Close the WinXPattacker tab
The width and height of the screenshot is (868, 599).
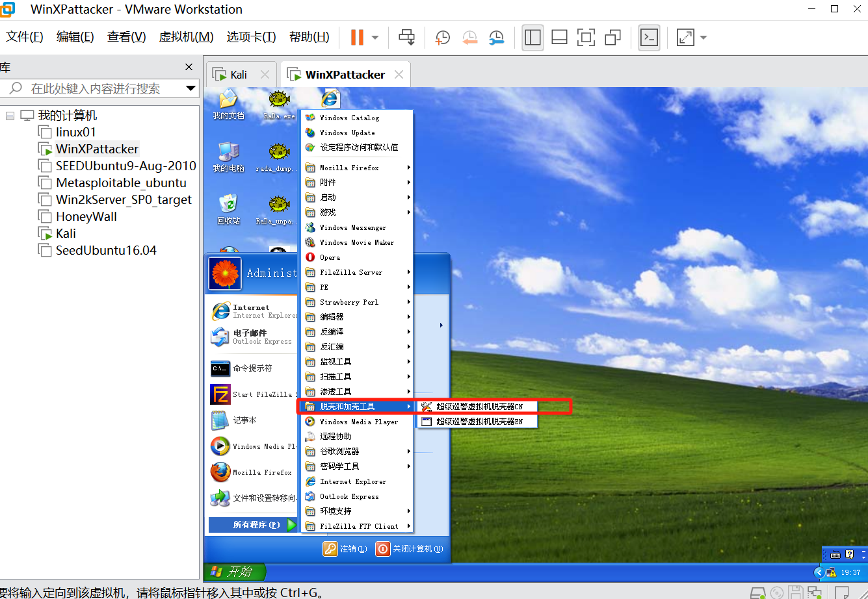(x=399, y=75)
